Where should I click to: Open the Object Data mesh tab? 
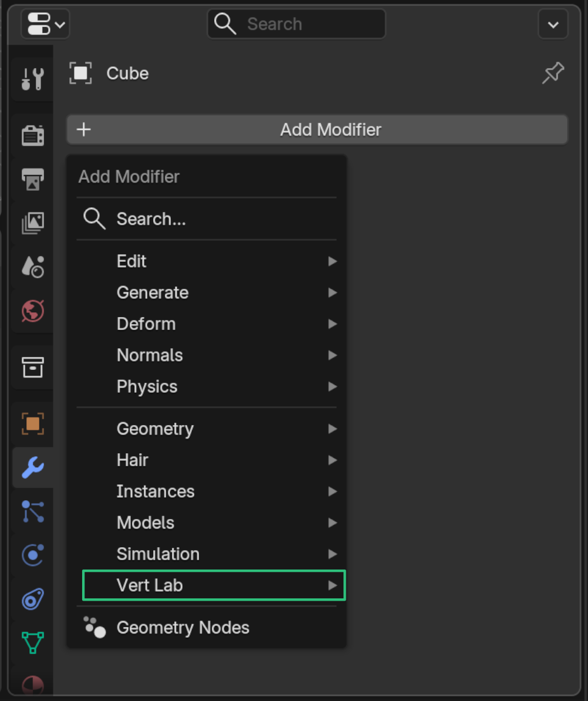(33, 643)
